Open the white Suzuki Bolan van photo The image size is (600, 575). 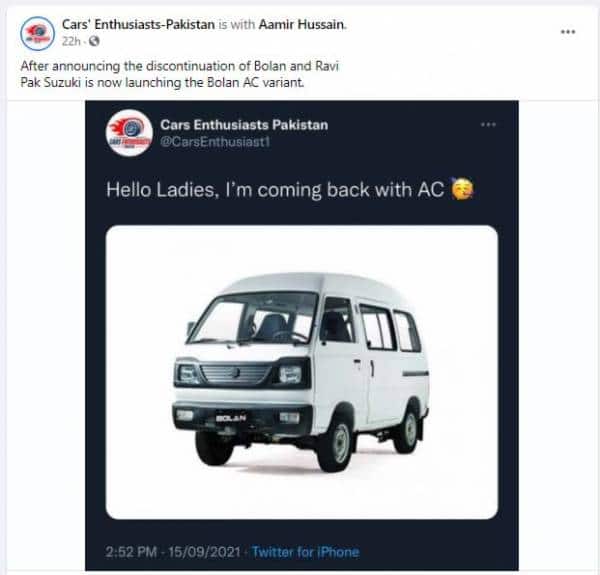point(302,372)
